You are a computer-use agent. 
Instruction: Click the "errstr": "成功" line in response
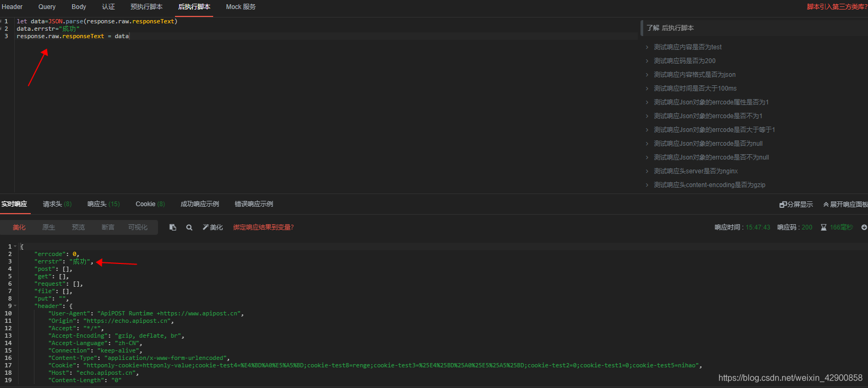[x=64, y=261]
